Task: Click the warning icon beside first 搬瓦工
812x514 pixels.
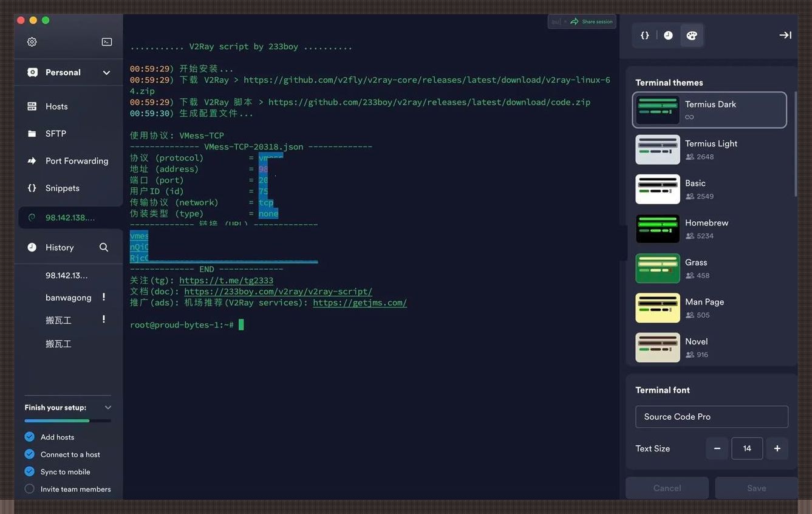Action: [104, 320]
